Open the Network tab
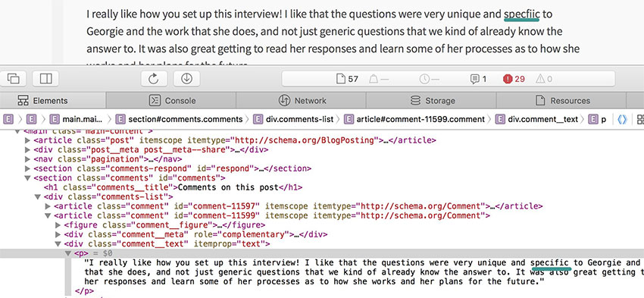 pos(302,100)
